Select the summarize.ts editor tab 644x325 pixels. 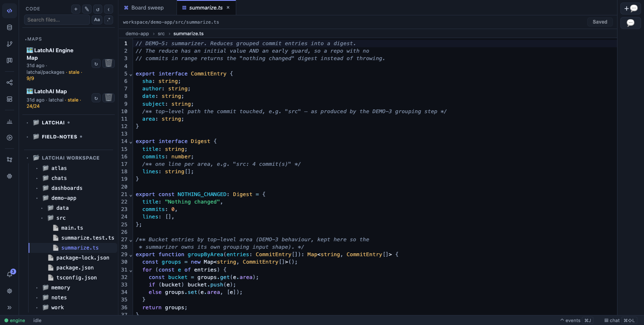click(206, 7)
